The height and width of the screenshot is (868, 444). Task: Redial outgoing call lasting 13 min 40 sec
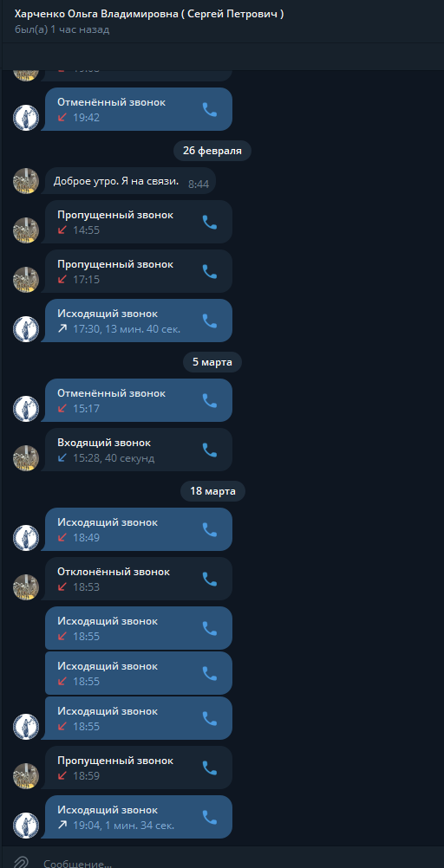[210, 321]
